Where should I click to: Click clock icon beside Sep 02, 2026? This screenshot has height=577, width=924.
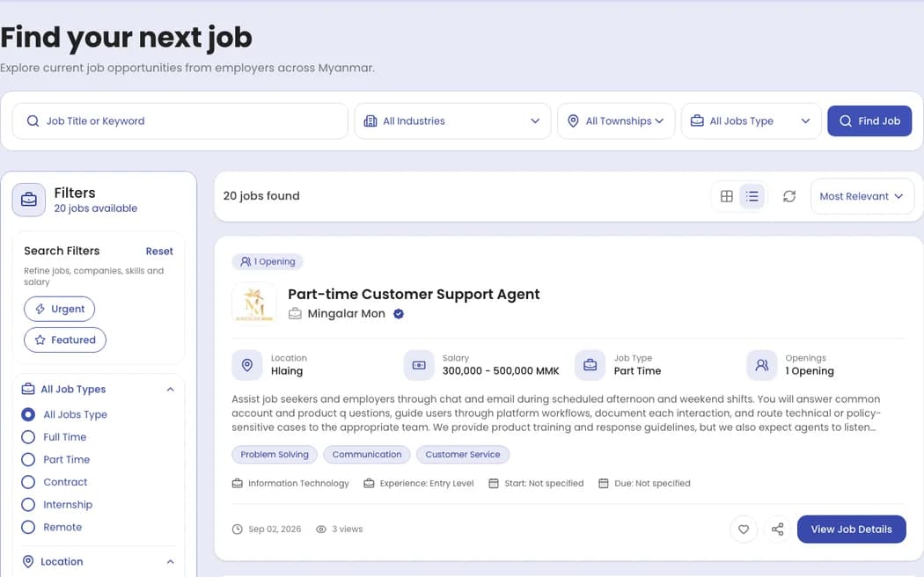(x=237, y=530)
